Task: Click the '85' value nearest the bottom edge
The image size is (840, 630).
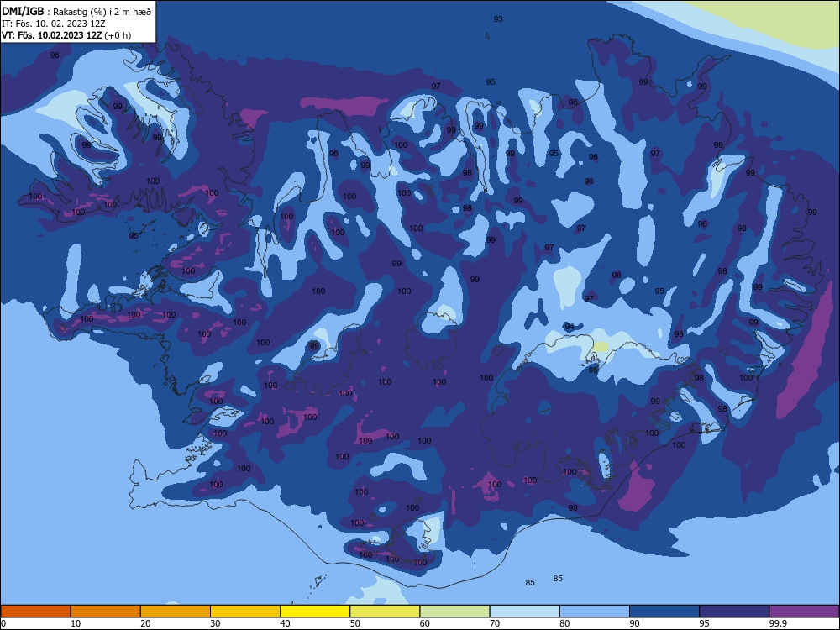Action: 530,582
